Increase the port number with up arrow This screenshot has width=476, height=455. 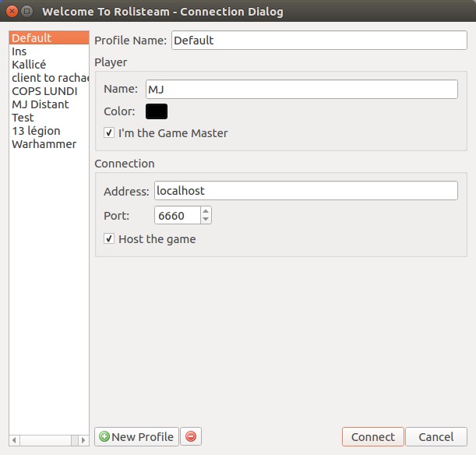tap(206, 211)
